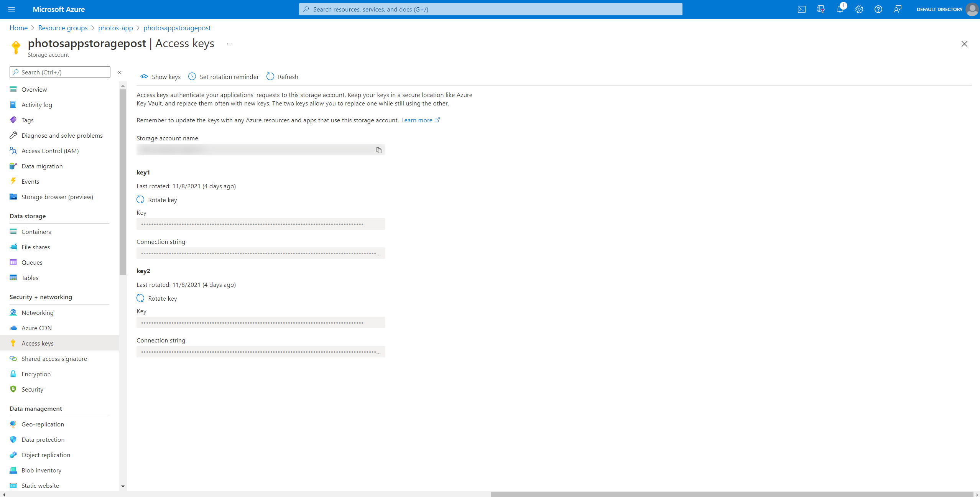Click the Encryption icon in sidebar
Viewport: 980px width, 497px height.
coord(13,374)
